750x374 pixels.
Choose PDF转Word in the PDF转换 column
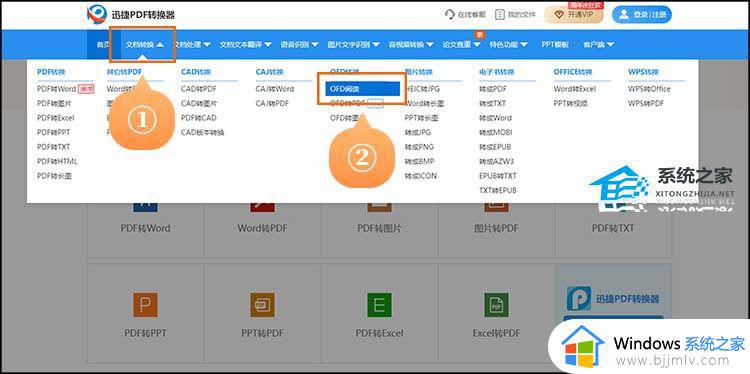click(x=56, y=89)
